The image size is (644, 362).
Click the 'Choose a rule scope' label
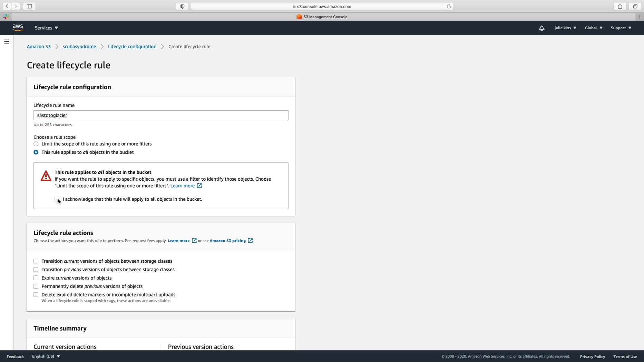click(55, 137)
